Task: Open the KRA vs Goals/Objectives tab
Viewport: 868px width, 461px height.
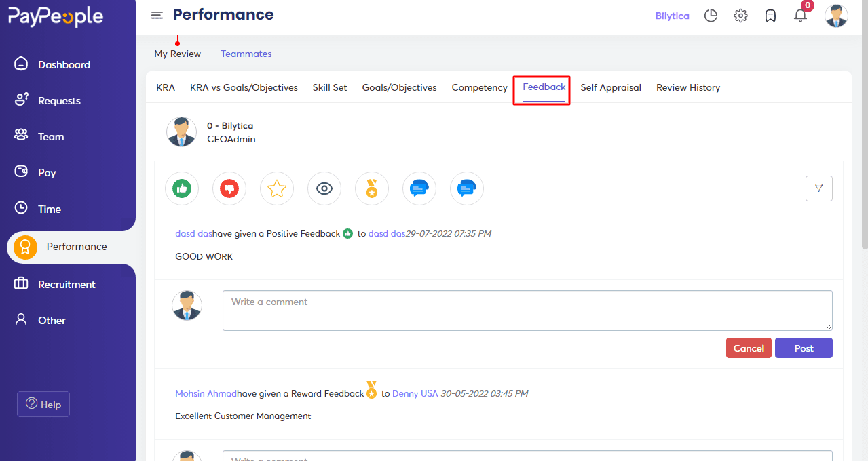Action: click(x=244, y=87)
